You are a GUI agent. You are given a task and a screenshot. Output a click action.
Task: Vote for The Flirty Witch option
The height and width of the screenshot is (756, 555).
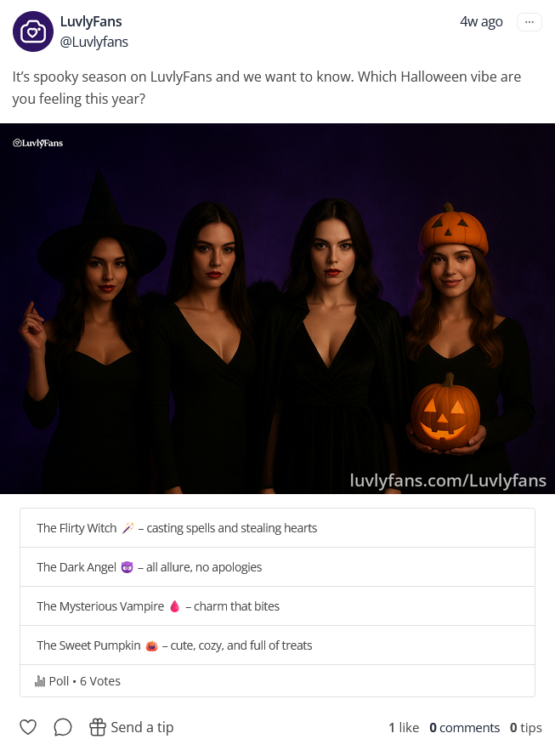point(277,528)
